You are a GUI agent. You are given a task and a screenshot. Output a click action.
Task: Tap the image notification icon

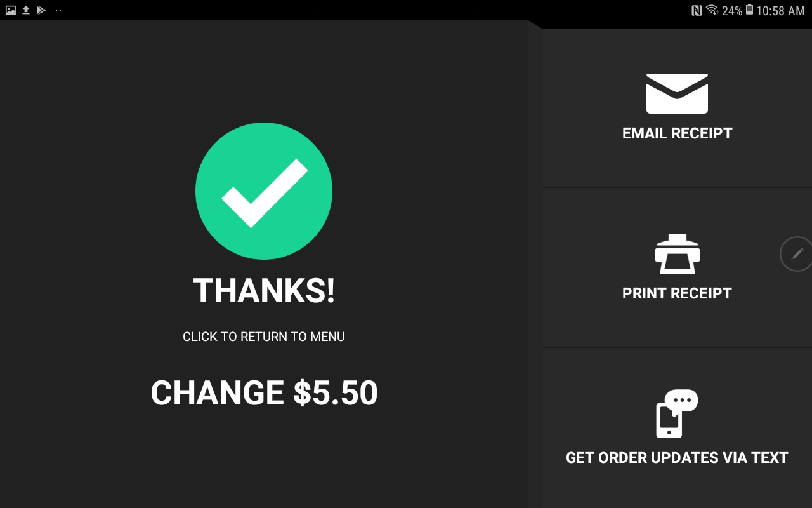click(11, 10)
